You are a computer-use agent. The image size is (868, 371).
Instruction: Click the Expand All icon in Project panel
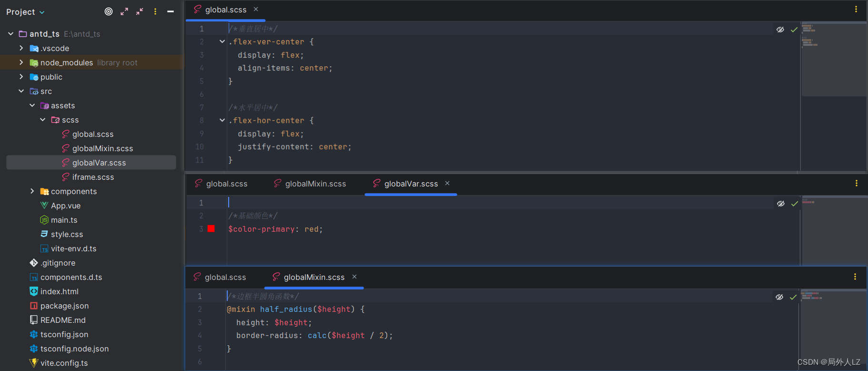coord(124,11)
